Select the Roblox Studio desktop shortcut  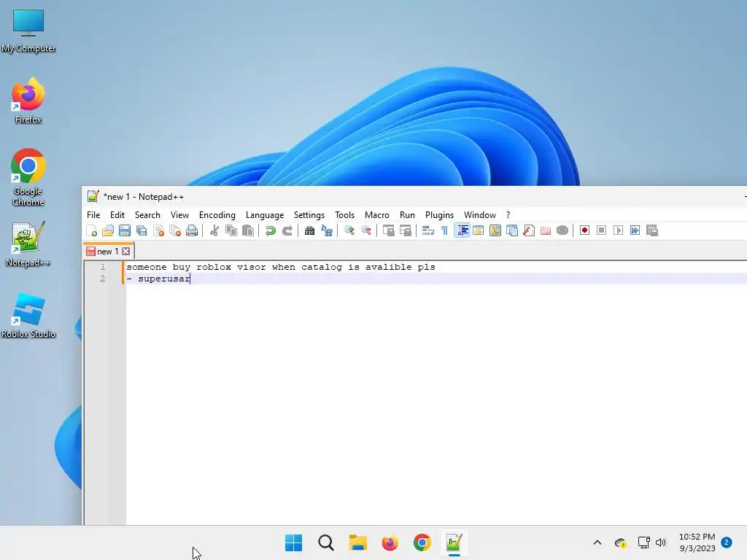pyautogui.click(x=28, y=315)
